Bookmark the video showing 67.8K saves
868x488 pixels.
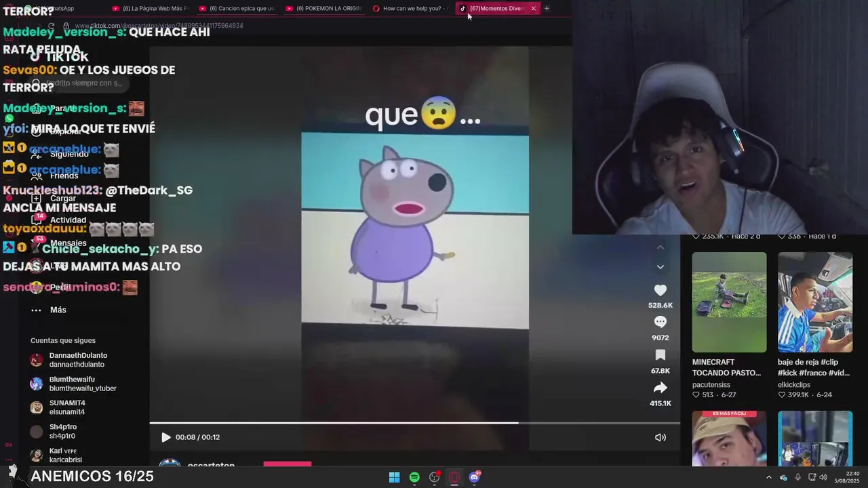pyautogui.click(x=660, y=355)
